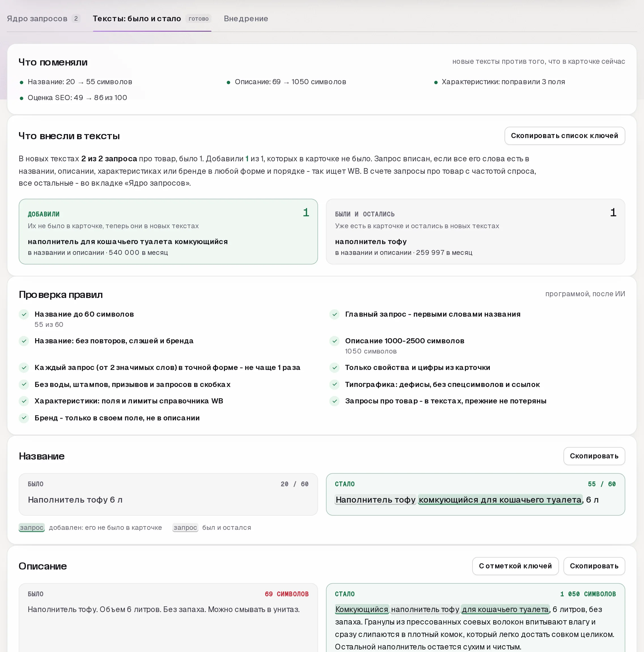Click checkmark icon beside Главный запрос - первыми словами
This screenshot has height=652, width=644.
coord(334,315)
